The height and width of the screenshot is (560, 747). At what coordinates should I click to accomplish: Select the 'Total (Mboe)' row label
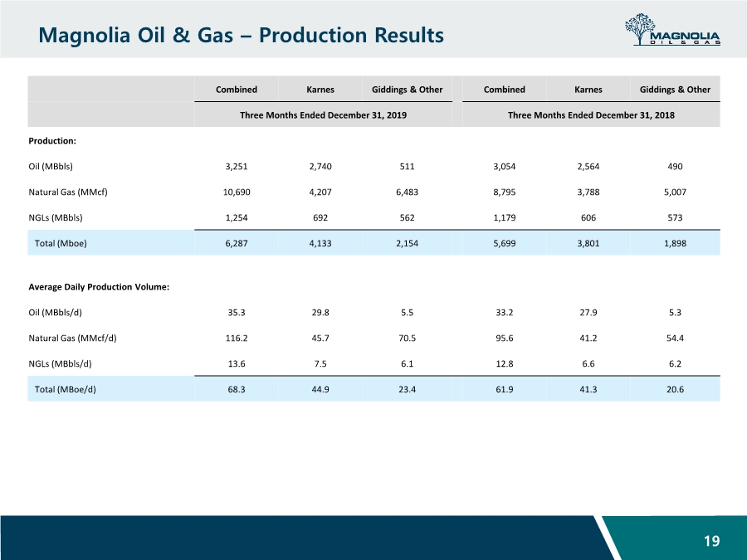click(x=61, y=243)
